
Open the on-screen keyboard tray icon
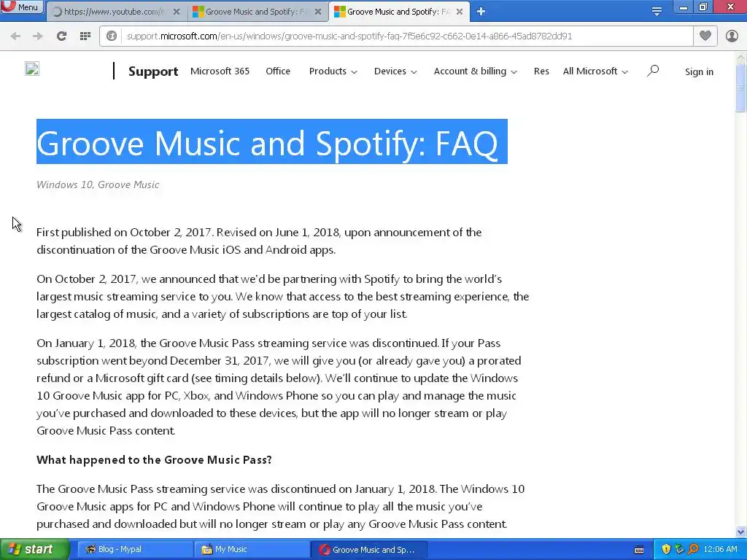pos(639,550)
